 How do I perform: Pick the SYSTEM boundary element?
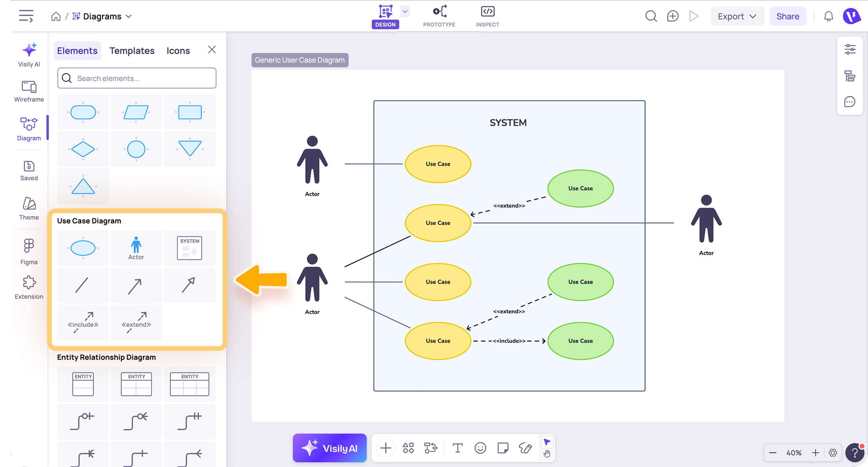pos(190,248)
